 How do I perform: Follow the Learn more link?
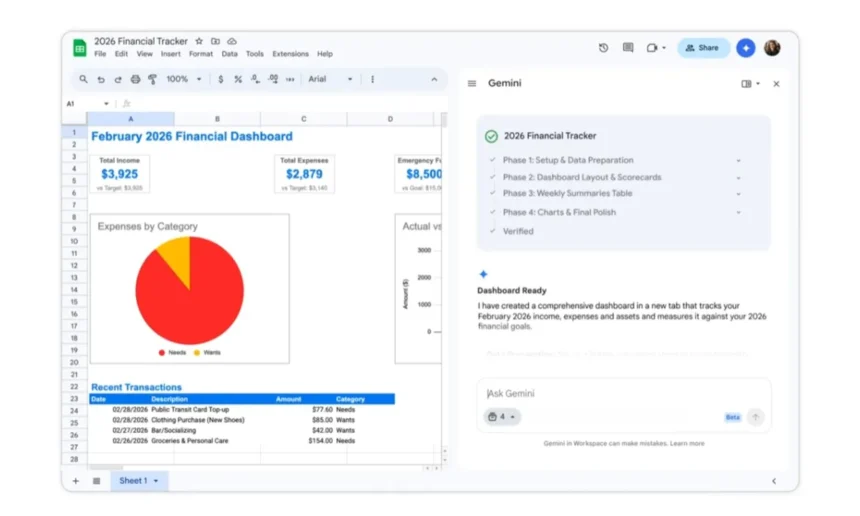pos(687,443)
